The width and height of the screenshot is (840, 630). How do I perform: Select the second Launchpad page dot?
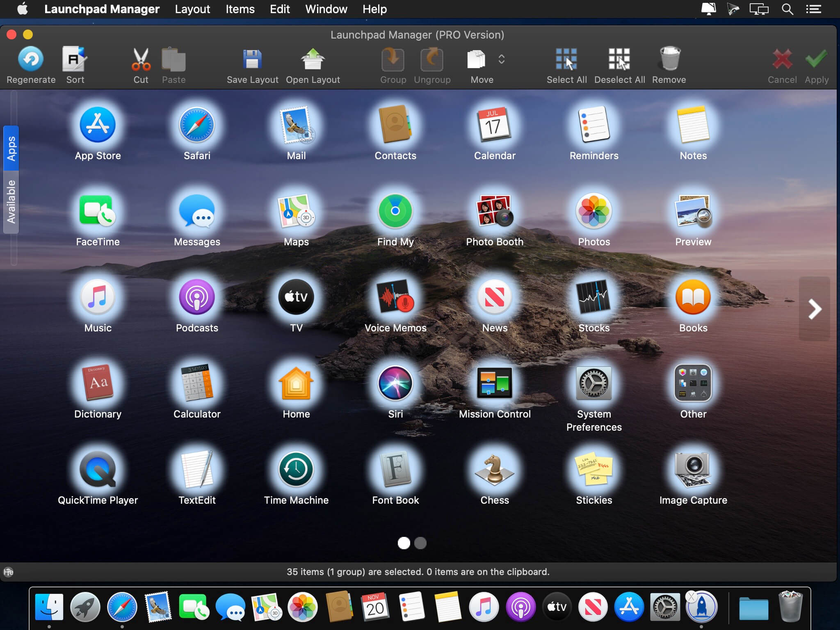click(x=421, y=543)
